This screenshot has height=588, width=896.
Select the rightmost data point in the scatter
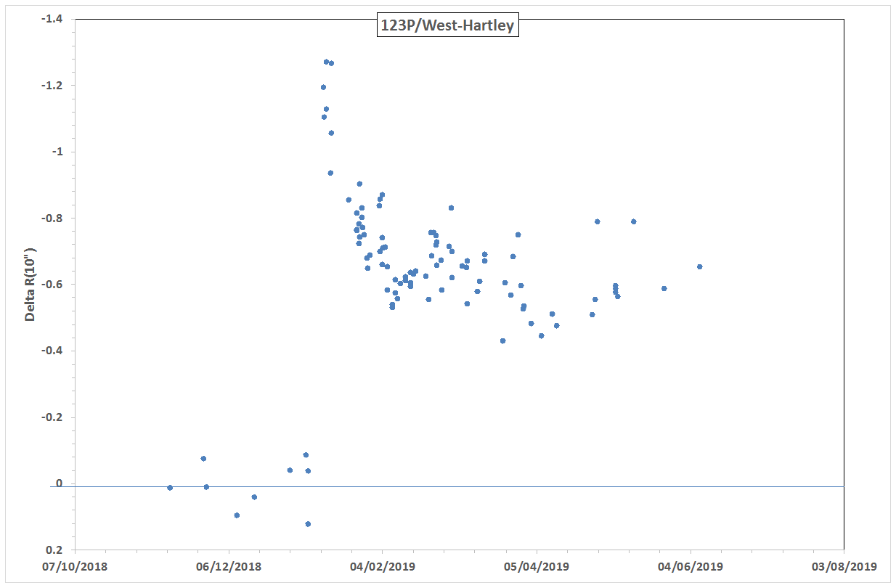pos(700,266)
